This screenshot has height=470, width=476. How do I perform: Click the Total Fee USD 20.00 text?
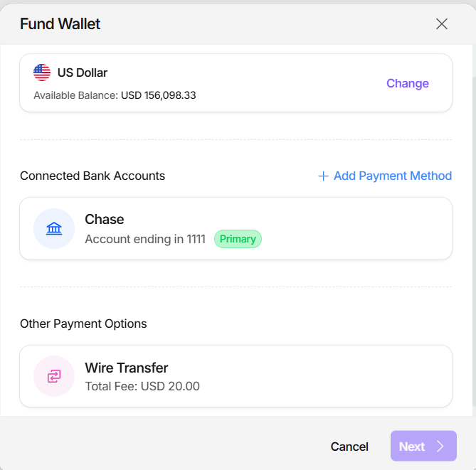(x=142, y=387)
